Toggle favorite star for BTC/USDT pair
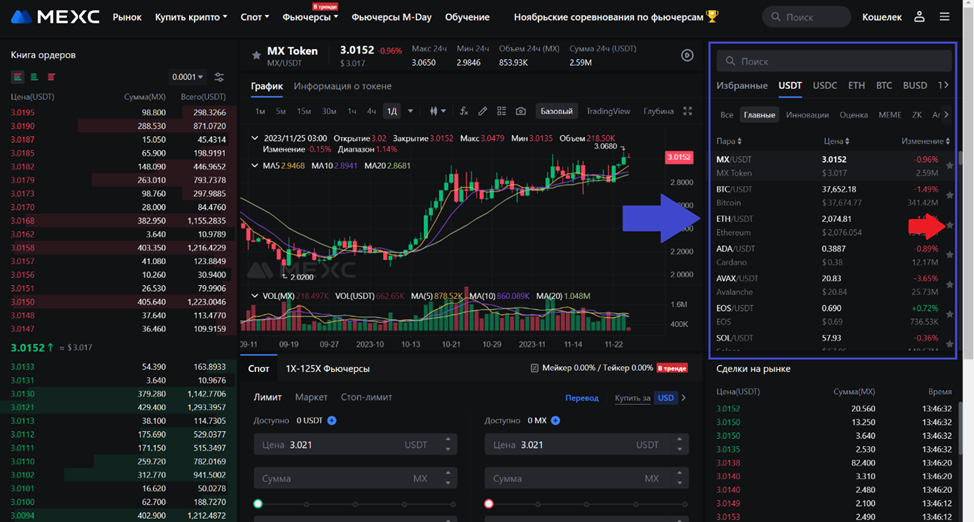Screen dimensions: 974x522 (949, 195)
